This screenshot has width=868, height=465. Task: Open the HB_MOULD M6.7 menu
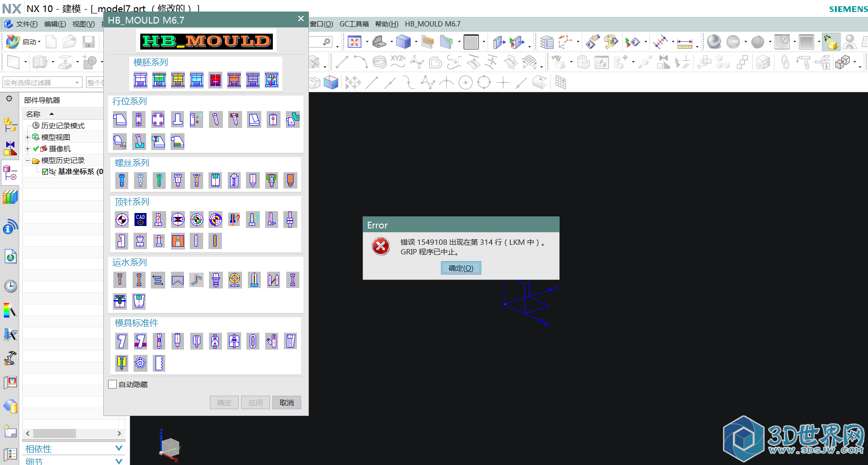(x=432, y=24)
